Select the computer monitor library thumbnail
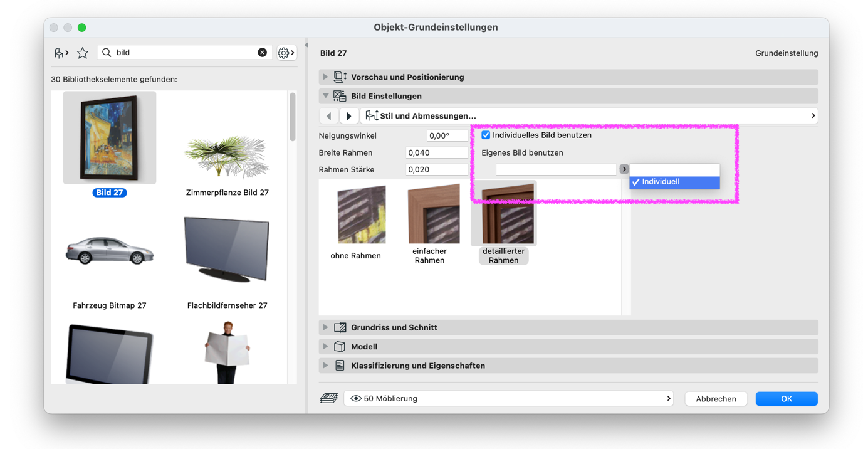868x449 pixels. click(110, 353)
